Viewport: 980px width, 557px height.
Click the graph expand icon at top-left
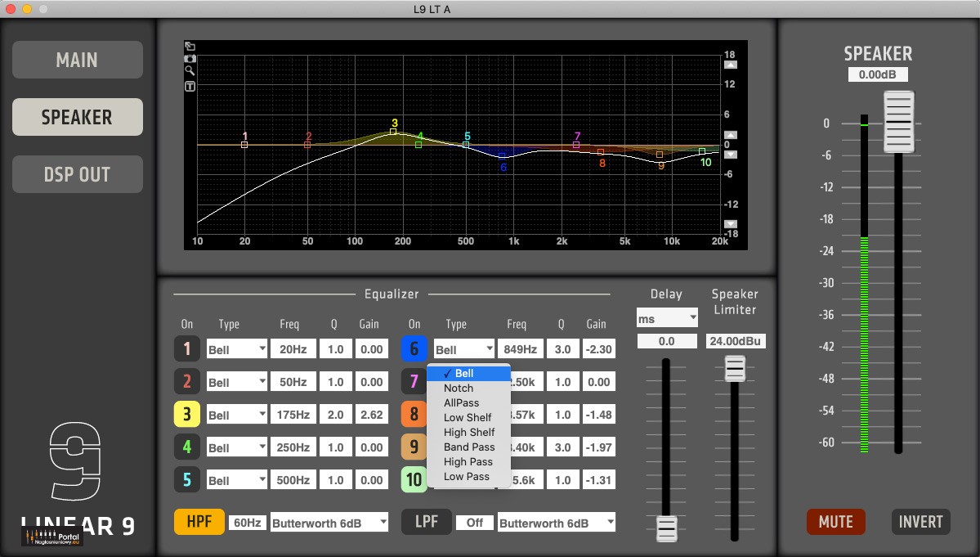click(190, 47)
